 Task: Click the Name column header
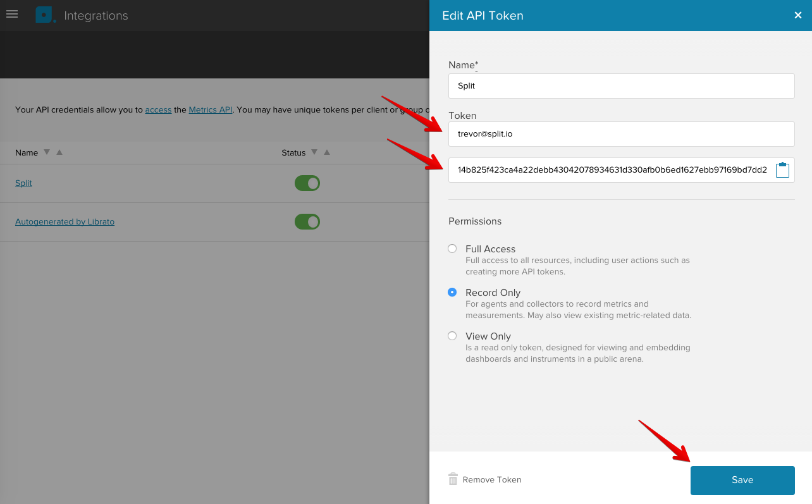click(x=27, y=152)
